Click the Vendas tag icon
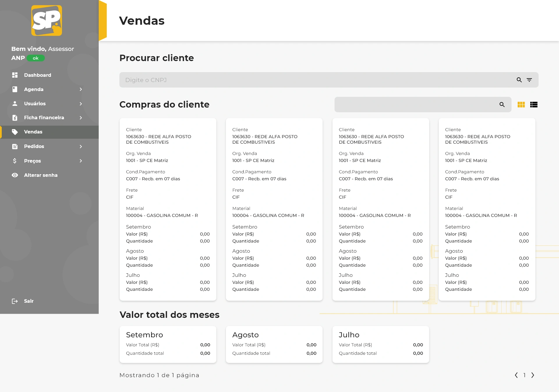 click(15, 132)
